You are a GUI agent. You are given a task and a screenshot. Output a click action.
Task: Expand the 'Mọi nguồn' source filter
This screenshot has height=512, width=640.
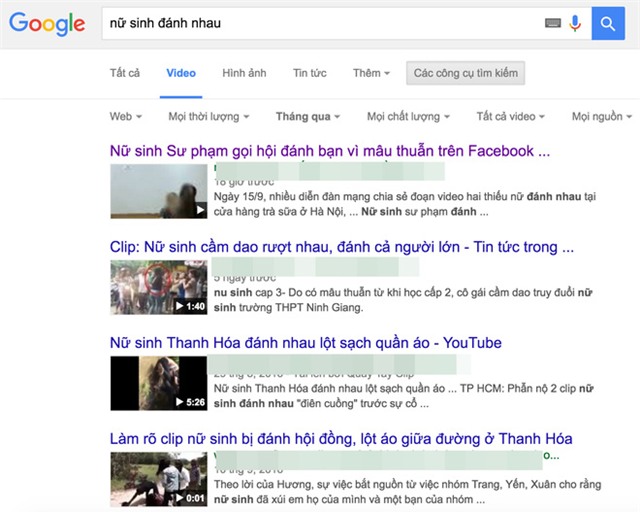click(599, 117)
